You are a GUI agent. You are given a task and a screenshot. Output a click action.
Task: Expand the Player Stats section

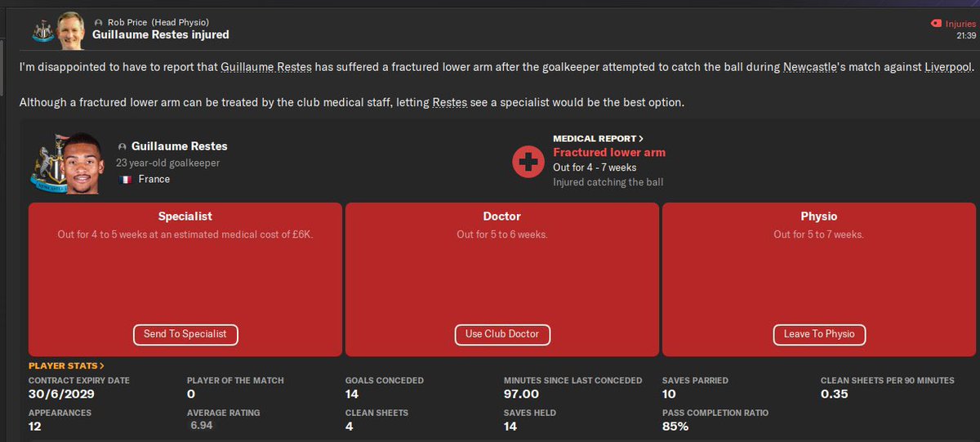tap(66, 366)
